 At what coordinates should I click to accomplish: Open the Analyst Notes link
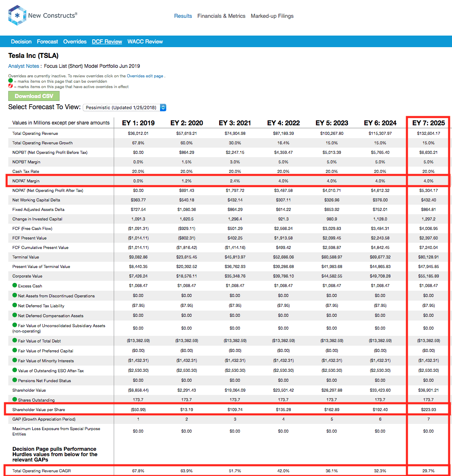tap(24, 66)
